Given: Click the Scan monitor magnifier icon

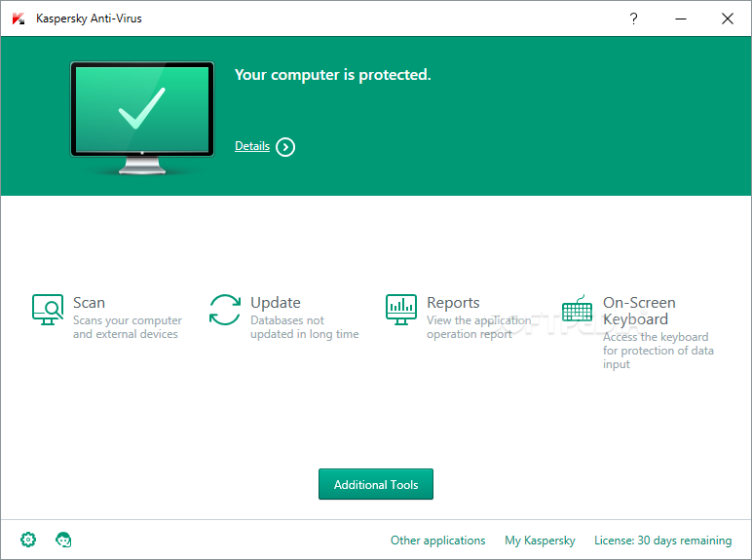Looking at the screenshot, I should click(x=48, y=310).
